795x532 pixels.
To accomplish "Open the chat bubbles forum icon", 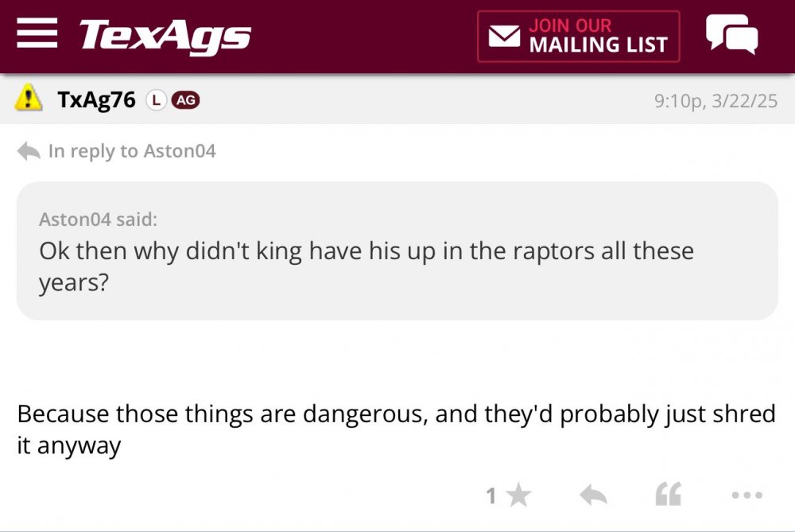I will (731, 35).
